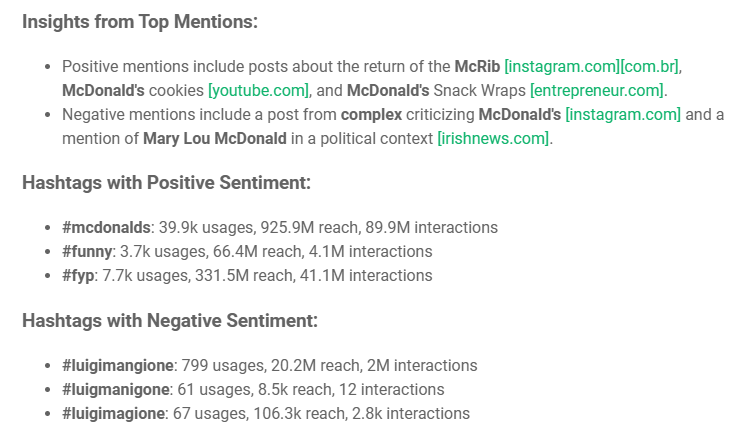753x434 pixels.
Task: Click the 'Hashtags with Negative Sentiment' heading
Action: tap(170, 321)
